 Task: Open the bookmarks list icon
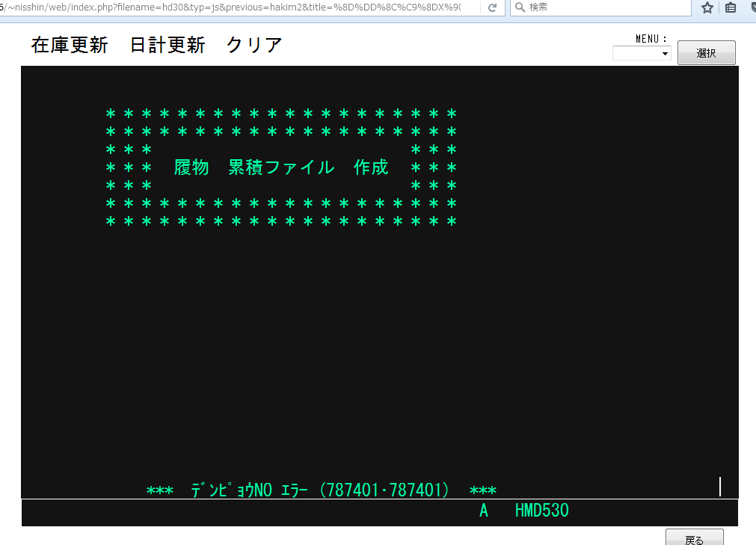731,7
